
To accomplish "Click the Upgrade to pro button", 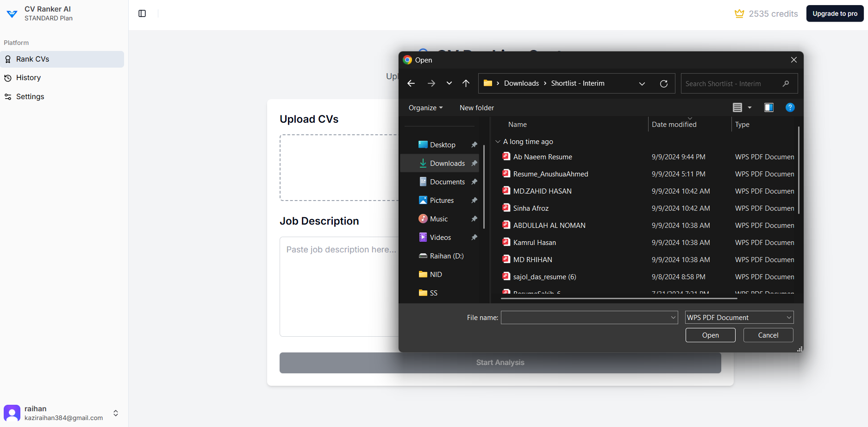I will (x=835, y=13).
